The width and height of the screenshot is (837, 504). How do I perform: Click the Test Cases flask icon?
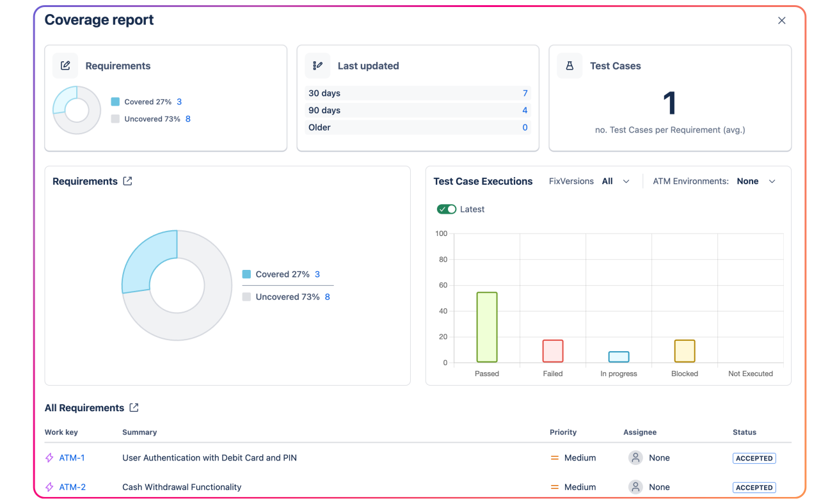click(x=570, y=65)
